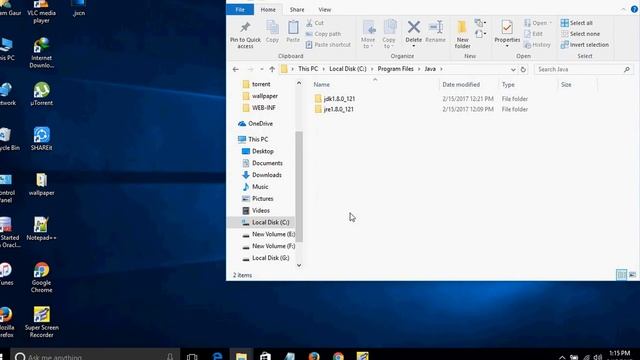This screenshot has width=640, height=360.
Task: Open the Copy to dropdown
Action: 389,35
